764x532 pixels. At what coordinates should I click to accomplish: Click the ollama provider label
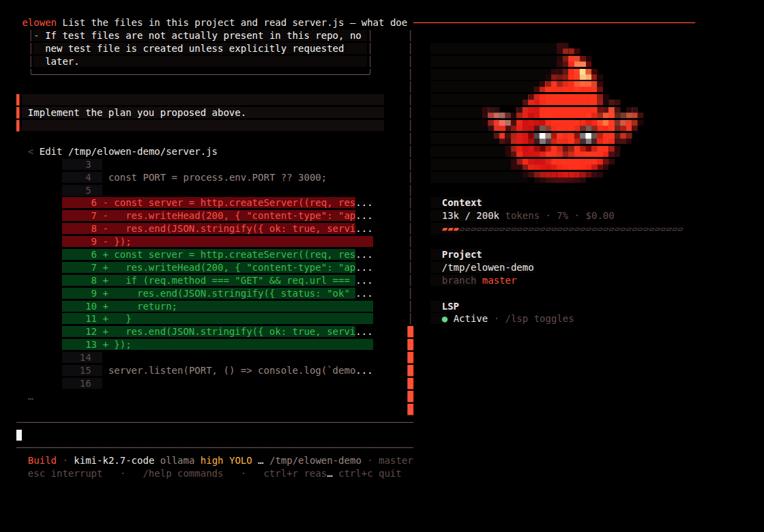click(177, 460)
